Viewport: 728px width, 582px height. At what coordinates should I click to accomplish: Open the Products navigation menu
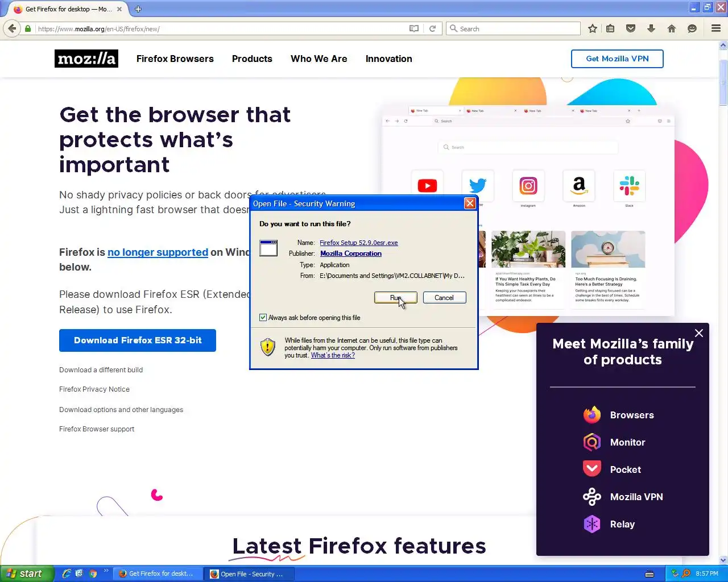(252, 59)
